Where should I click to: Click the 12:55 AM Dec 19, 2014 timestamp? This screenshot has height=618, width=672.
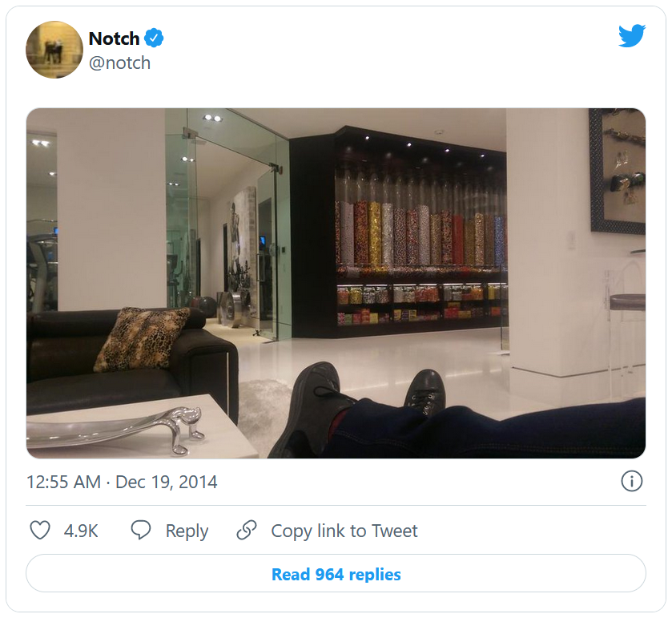[x=122, y=483]
